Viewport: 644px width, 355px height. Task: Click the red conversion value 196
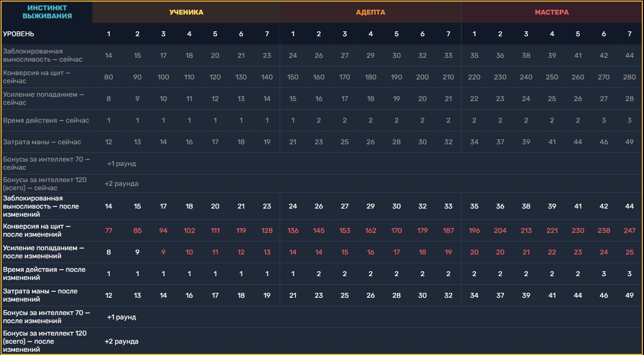pyautogui.click(x=474, y=231)
